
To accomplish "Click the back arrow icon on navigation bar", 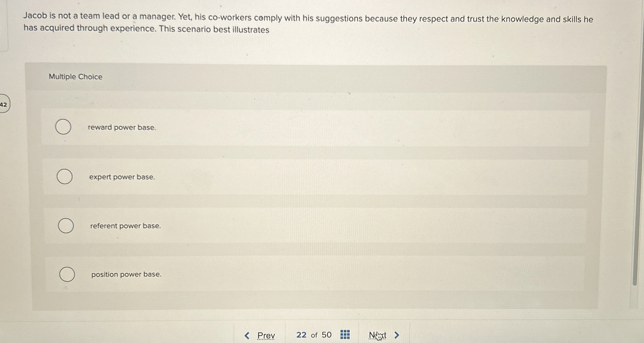I will tap(247, 335).
